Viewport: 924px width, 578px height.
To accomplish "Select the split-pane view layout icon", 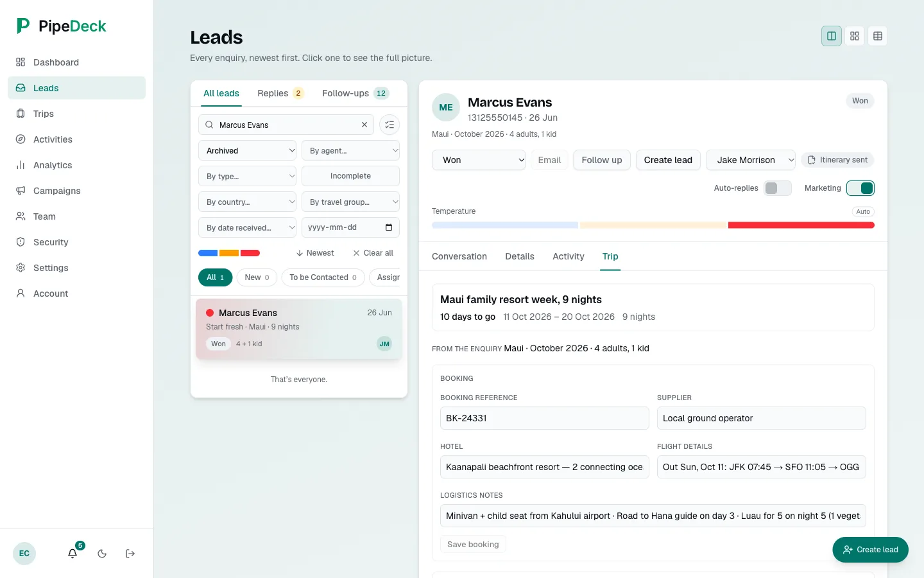I will [832, 36].
